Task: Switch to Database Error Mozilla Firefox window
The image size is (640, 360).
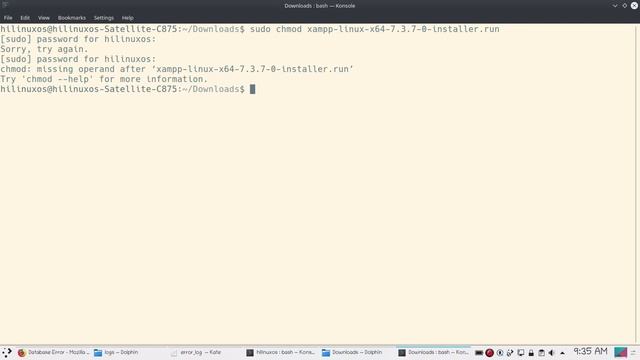Action: pos(53,353)
